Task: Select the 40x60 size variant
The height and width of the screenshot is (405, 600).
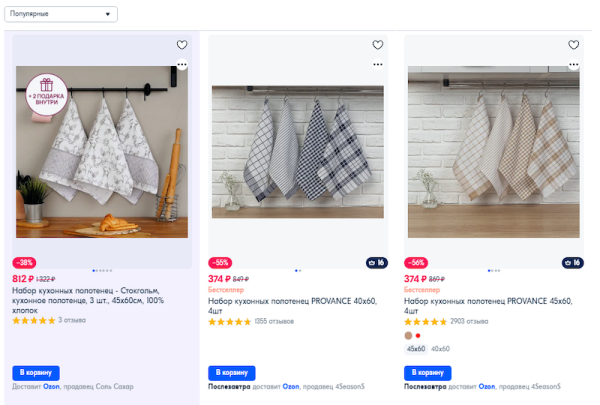Action: pos(440,349)
